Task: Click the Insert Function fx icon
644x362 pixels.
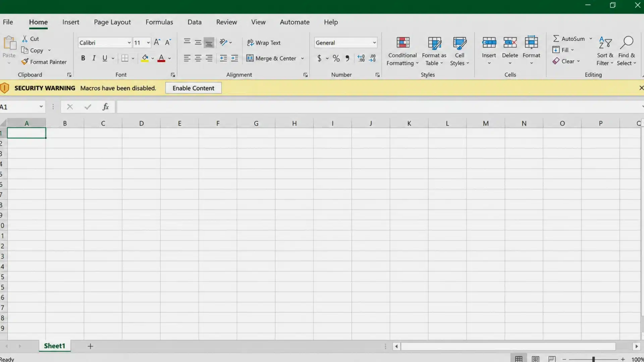Action: [106, 107]
